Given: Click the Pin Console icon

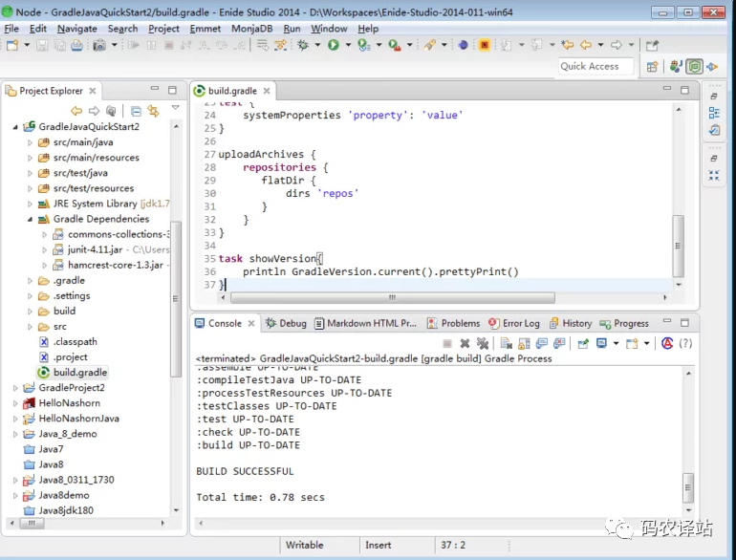Looking at the screenshot, I should (582, 343).
